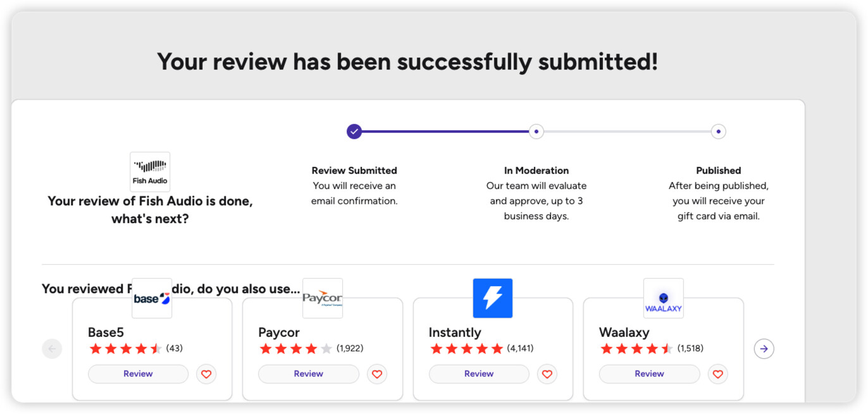Click the Review button for Instantly

(x=479, y=374)
